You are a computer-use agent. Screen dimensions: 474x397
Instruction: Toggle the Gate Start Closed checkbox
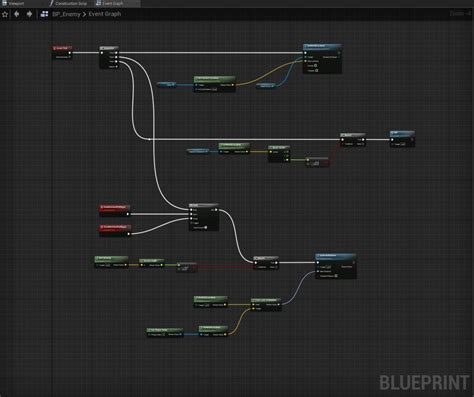(206, 227)
